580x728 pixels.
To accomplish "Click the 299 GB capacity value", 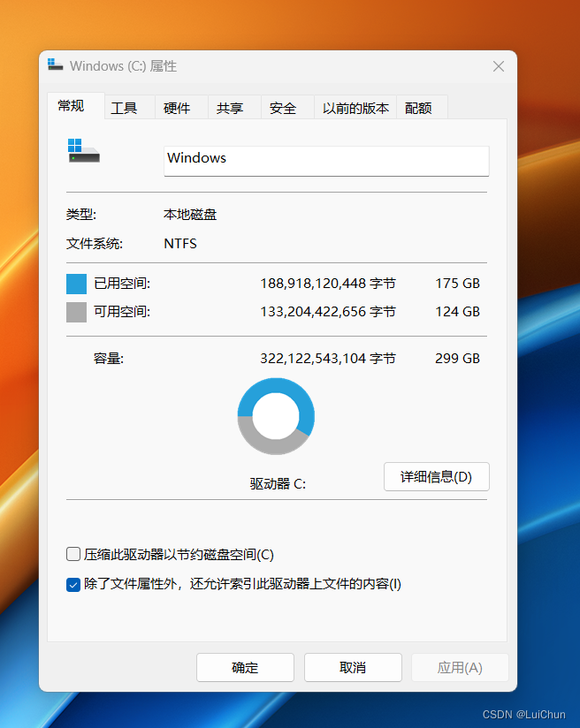I will coord(457,359).
